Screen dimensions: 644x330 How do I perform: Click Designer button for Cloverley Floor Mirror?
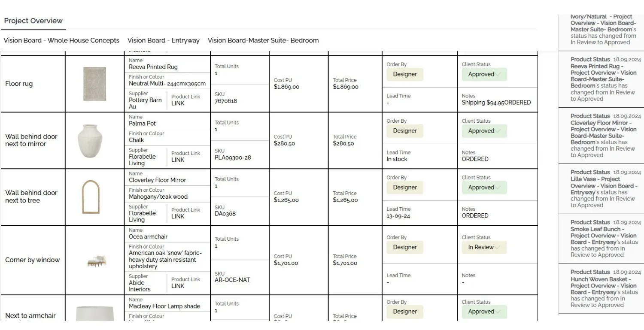click(x=405, y=188)
